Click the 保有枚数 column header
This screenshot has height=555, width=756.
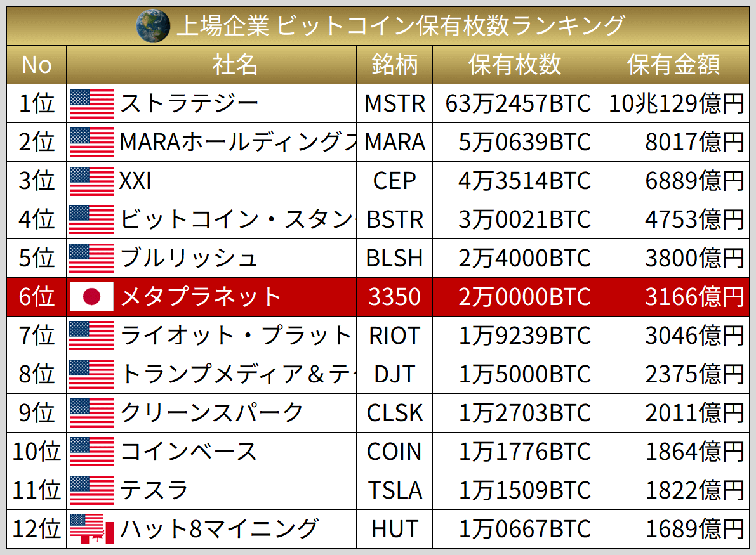pos(515,65)
